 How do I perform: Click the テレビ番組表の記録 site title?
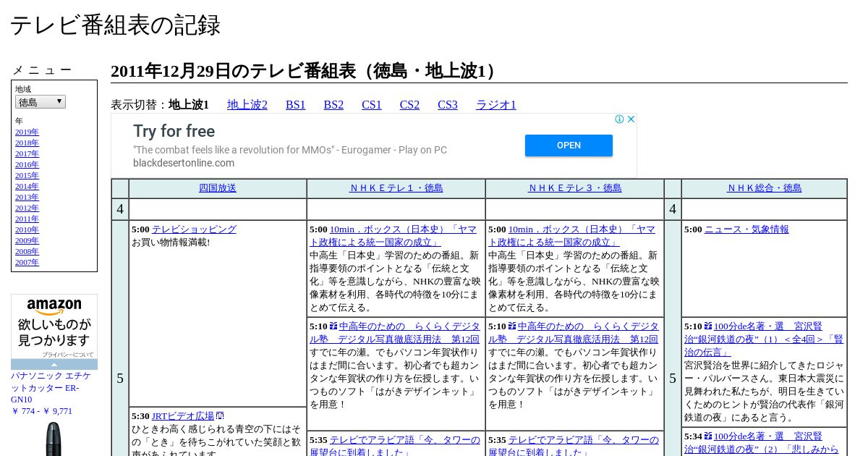(115, 25)
